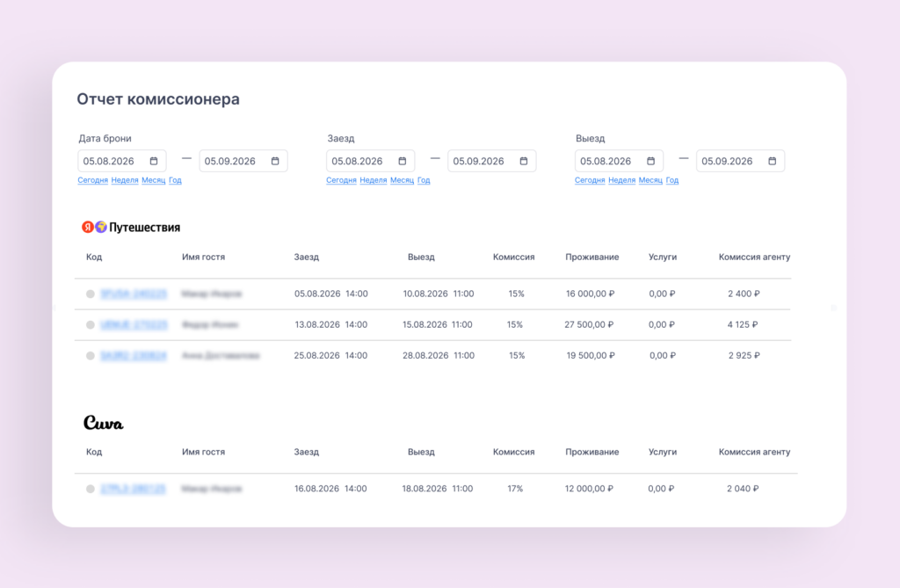Open calendar icon in Дата брони end date
The height and width of the screenshot is (588, 900).
coord(275,162)
